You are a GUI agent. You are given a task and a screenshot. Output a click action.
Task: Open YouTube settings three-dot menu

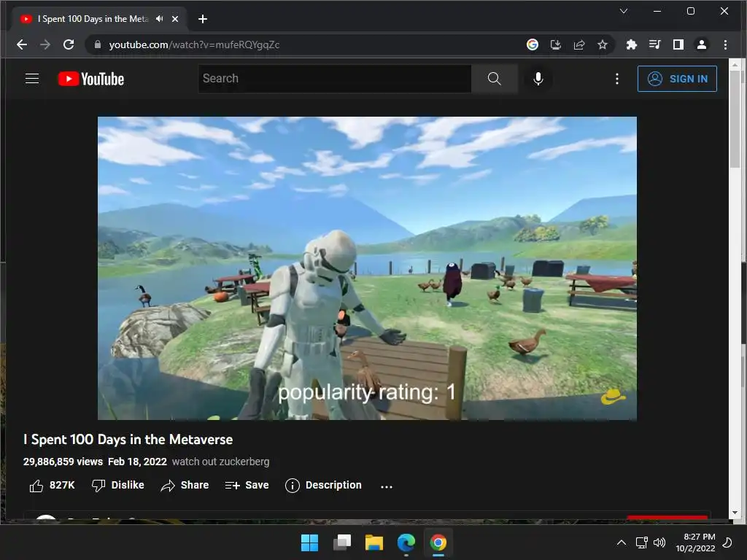617,79
